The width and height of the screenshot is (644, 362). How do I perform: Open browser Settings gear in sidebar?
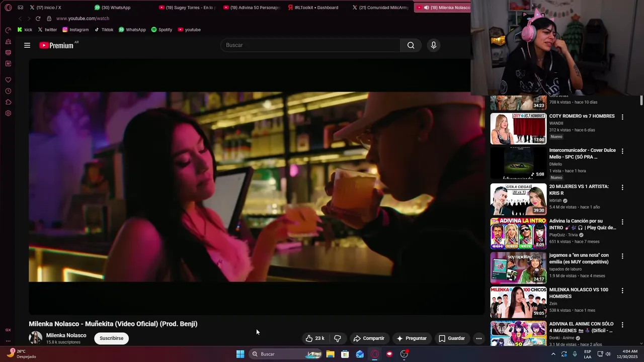[x=8, y=113]
